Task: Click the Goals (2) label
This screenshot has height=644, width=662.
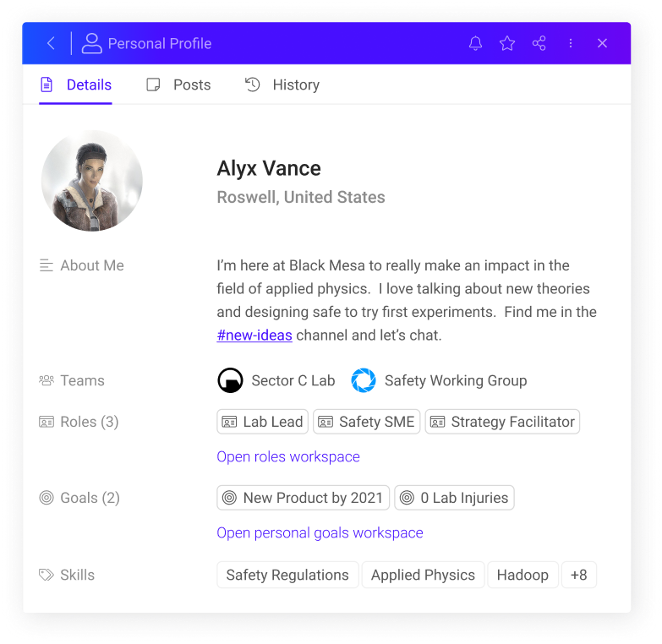Action: (x=90, y=498)
